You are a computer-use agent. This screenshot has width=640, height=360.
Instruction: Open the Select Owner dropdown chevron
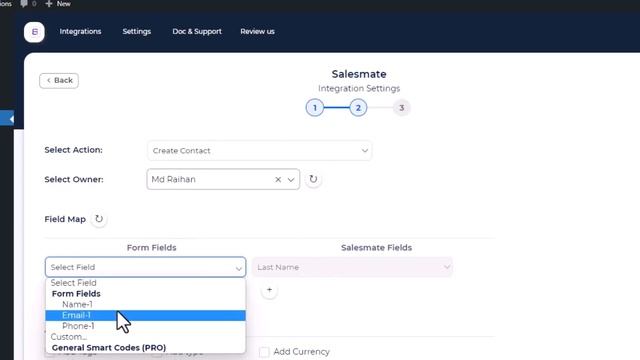point(291,180)
